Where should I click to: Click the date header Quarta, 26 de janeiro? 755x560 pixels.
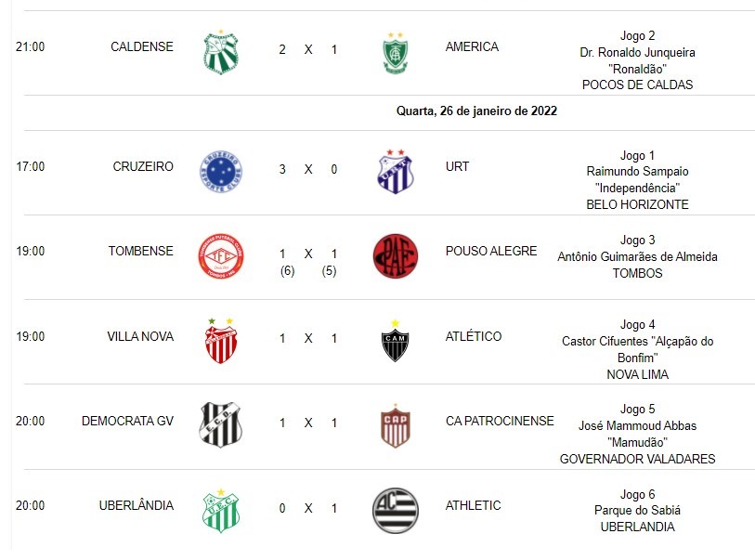476,111
